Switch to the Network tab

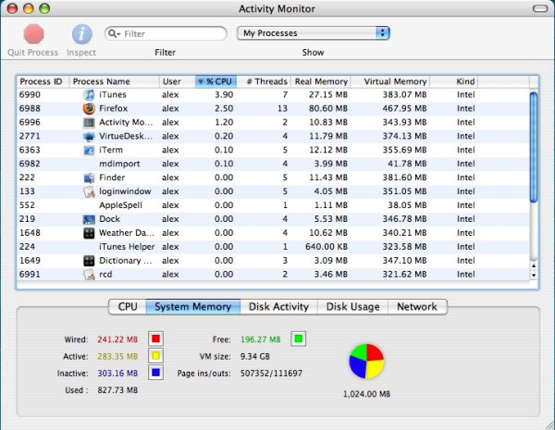[417, 306]
